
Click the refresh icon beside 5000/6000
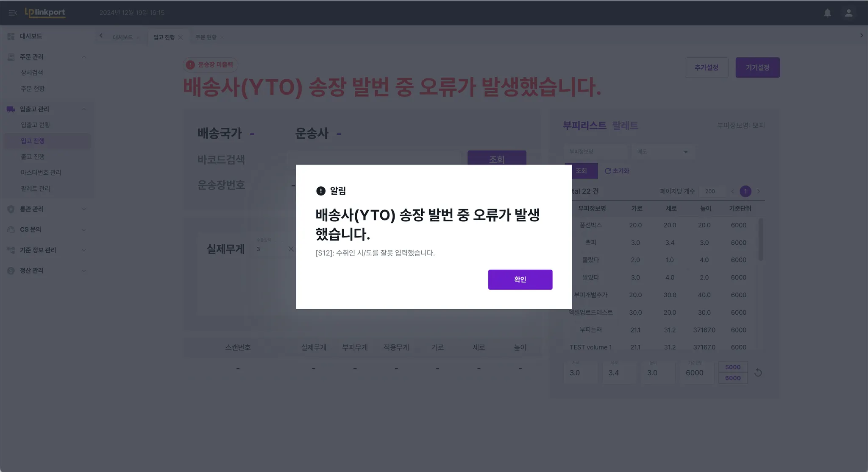pos(758,373)
